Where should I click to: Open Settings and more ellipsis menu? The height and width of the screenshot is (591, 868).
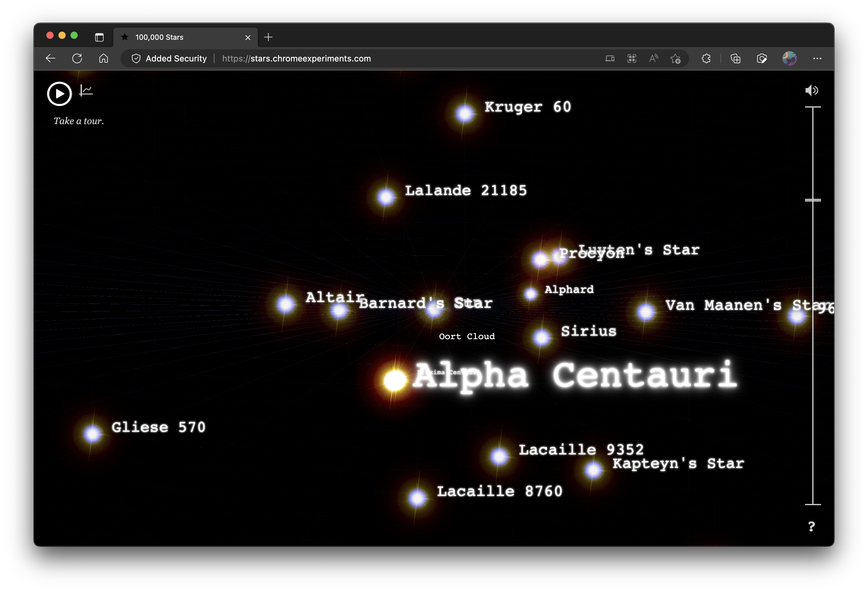click(x=817, y=59)
